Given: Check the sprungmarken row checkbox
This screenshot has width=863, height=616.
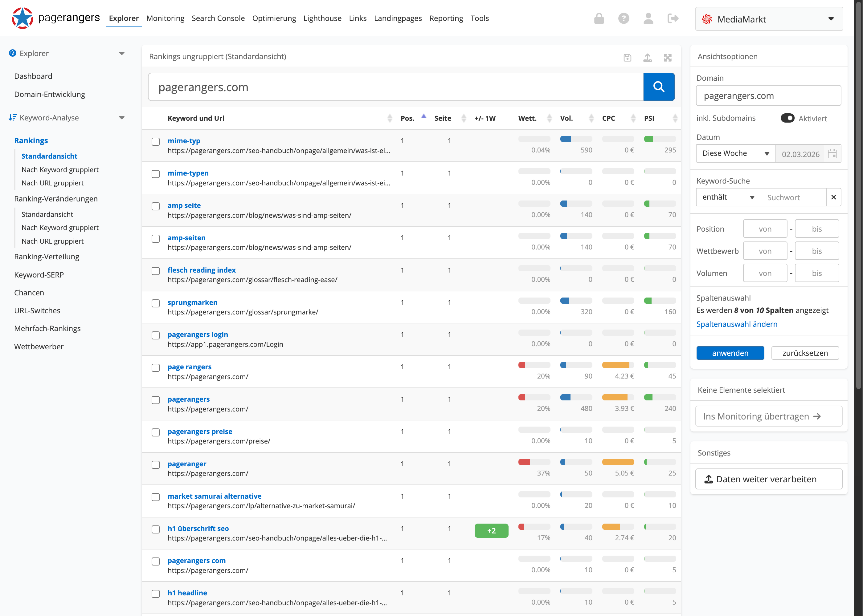Looking at the screenshot, I should (x=156, y=303).
